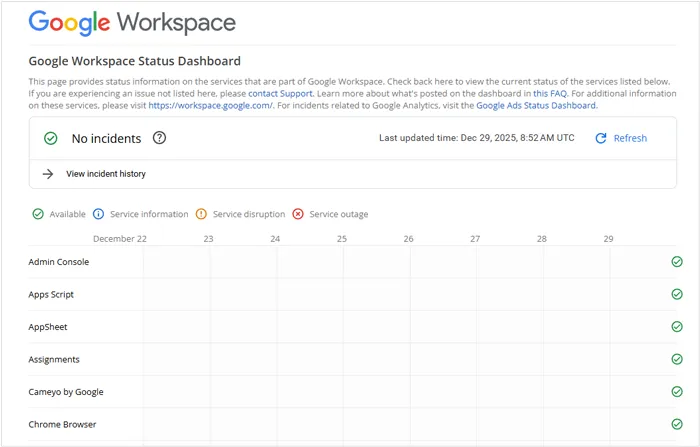Open the workspace.google.com link
Viewport: 700px width, 447px height.
click(210, 106)
